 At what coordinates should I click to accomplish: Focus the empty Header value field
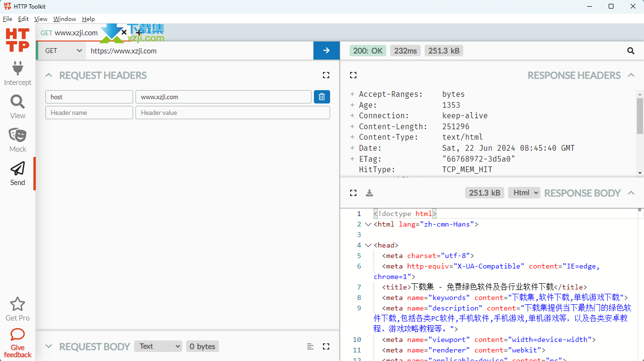coord(233,113)
